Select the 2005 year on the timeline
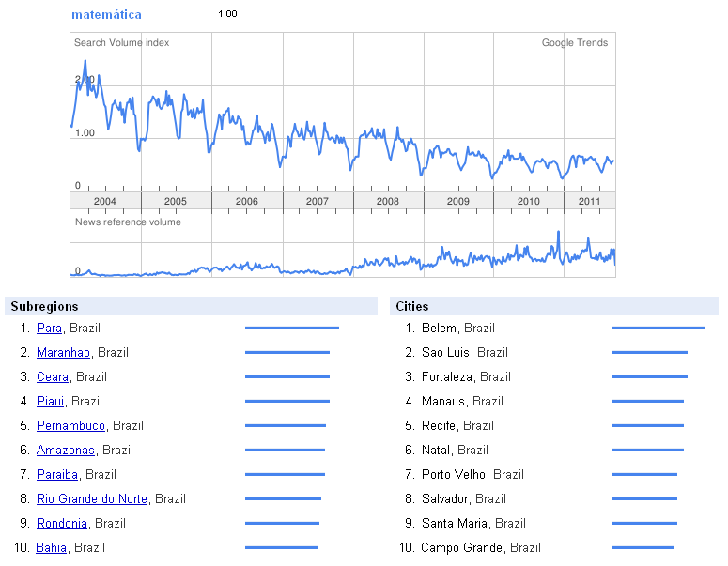Image resolution: width=728 pixels, height=566 pixels. tap(176, 201)
